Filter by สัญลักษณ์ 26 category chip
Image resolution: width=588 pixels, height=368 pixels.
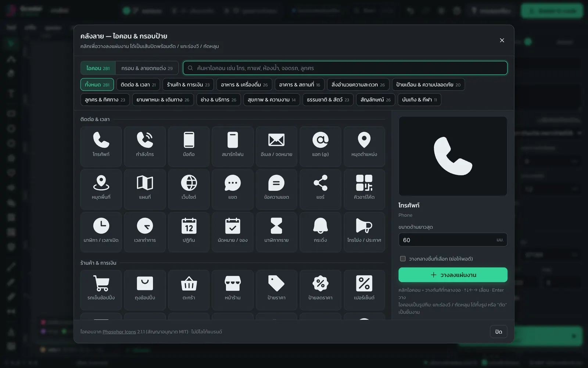[x=376, y=100]
